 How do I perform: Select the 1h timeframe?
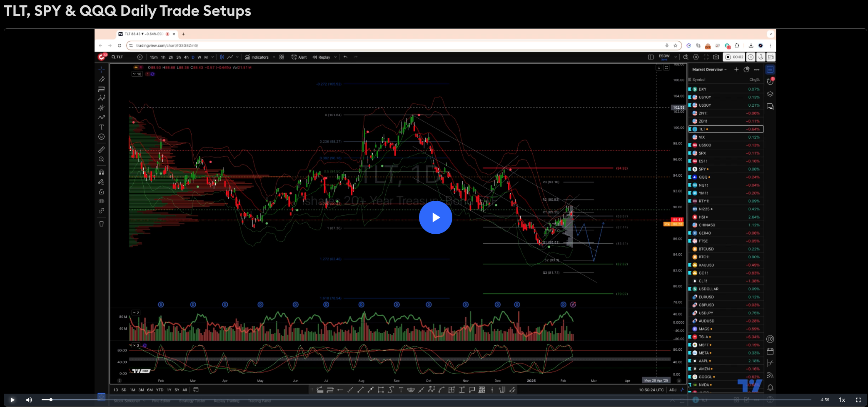pos(163,57)
